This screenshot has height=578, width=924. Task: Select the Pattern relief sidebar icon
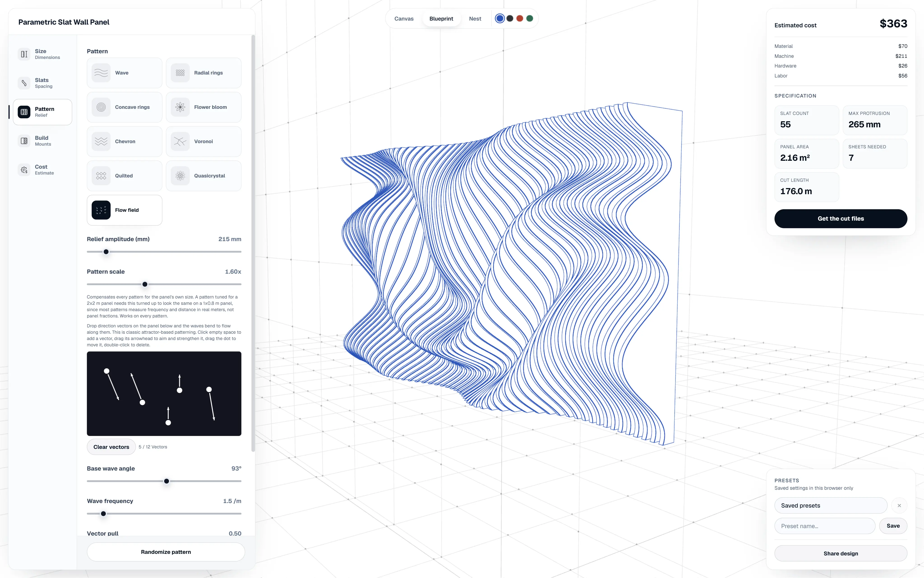tap(24, 112)
